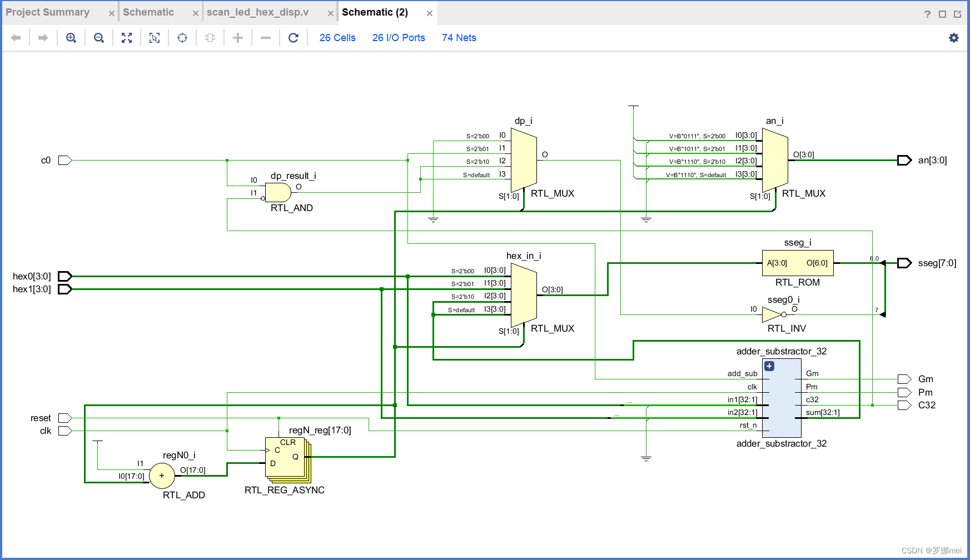The width and height of the screenshot is (970, 560).
Task: View the 74 Nets link
Action: click(459, 38)
